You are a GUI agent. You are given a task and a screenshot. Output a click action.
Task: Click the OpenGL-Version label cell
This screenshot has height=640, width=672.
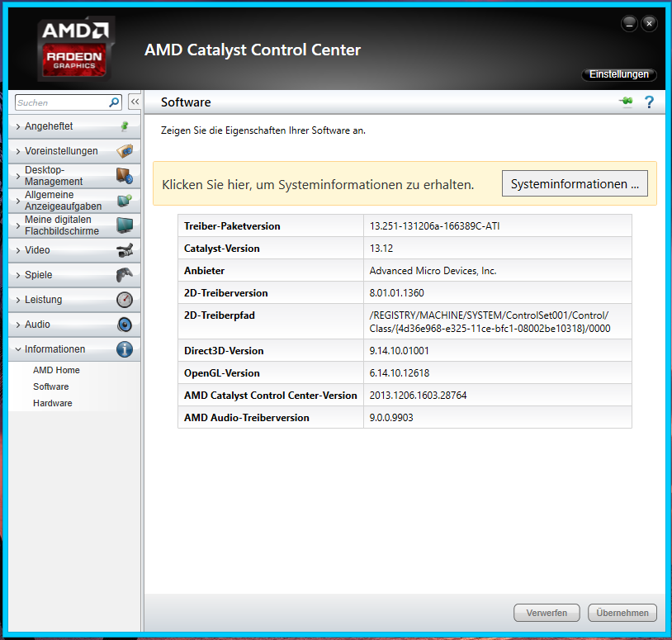(271, 373)
